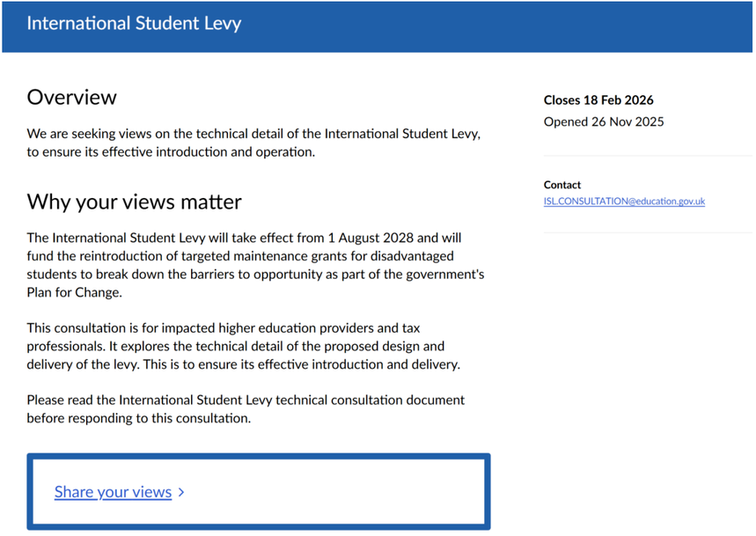Click the Why your views matter heading

click(x=134, y=202)
